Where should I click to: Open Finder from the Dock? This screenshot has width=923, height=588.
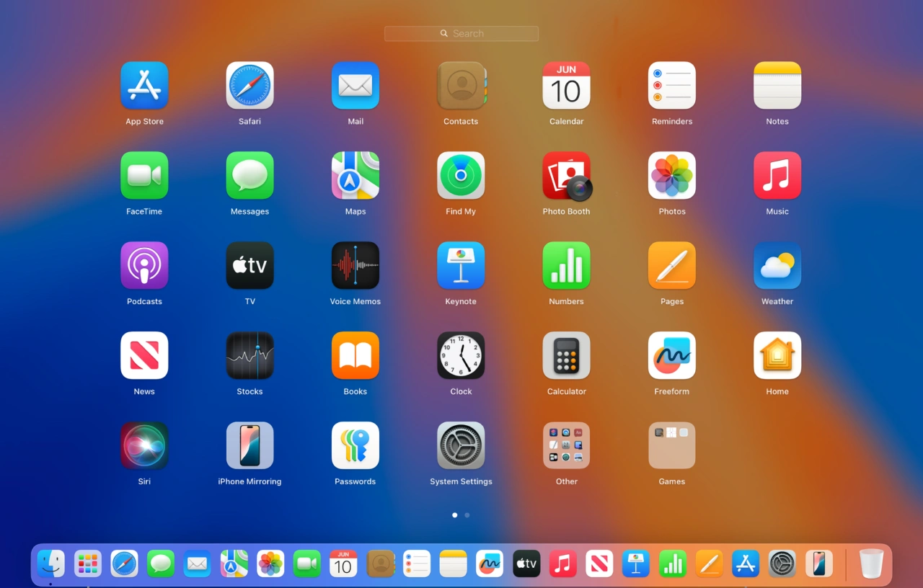click(51, 563)
